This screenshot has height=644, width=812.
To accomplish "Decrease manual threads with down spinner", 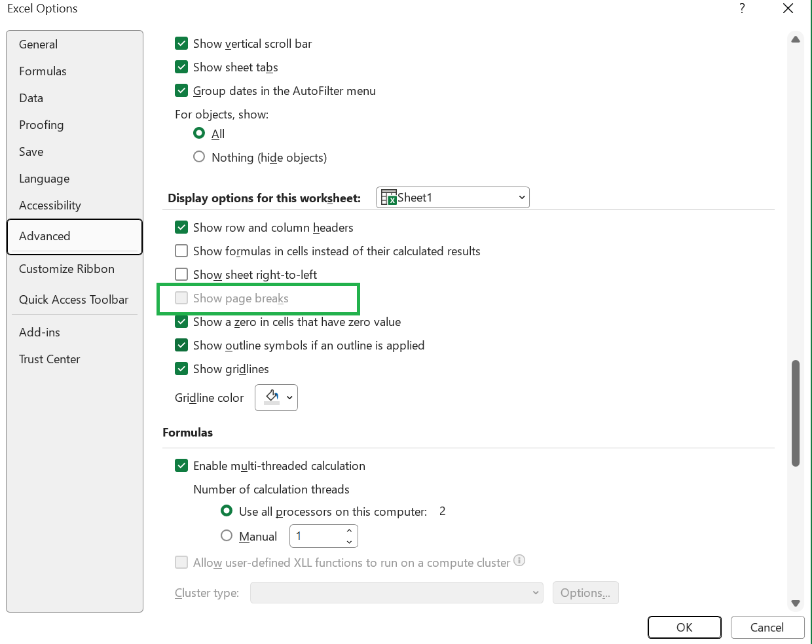I will [x=350, y=542].
